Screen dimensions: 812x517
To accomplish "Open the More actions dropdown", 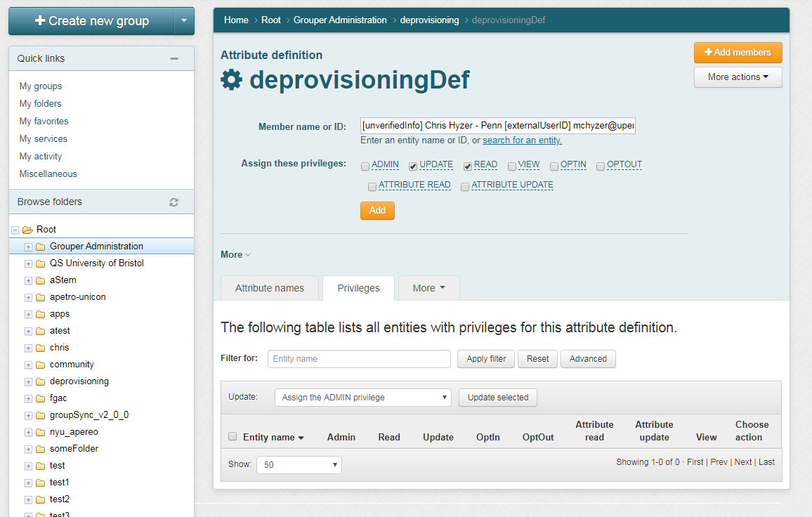I will 738,77.
